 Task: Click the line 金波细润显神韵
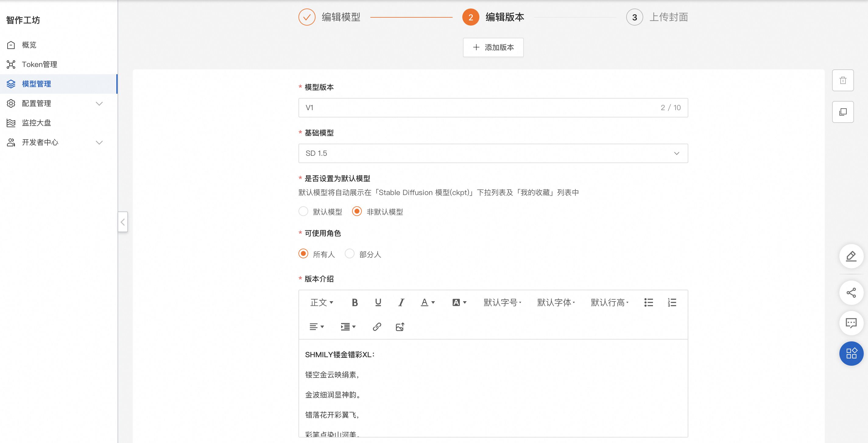pyautogui.click(x=333, y=395)
